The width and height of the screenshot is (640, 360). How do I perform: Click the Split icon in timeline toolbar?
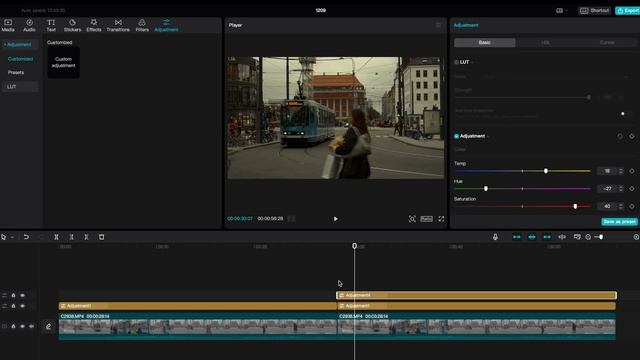[x=56, y=237]
